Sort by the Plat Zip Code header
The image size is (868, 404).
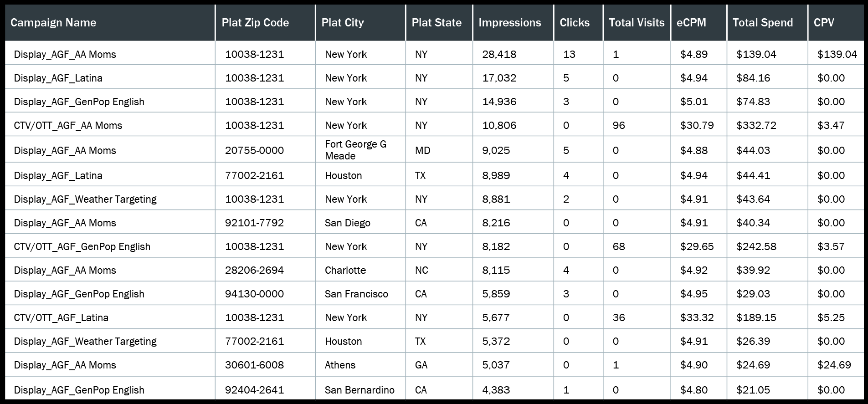(255, 23)
